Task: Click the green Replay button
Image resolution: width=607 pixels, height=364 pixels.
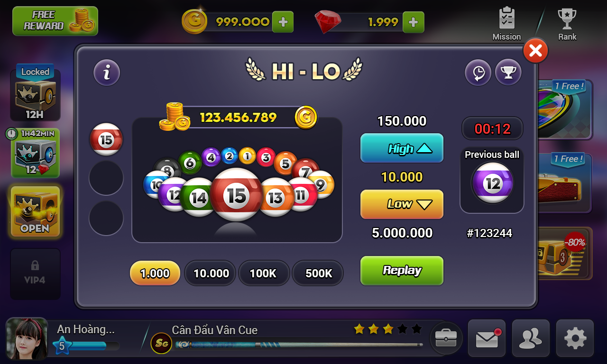Action: [x=402, y=271]
